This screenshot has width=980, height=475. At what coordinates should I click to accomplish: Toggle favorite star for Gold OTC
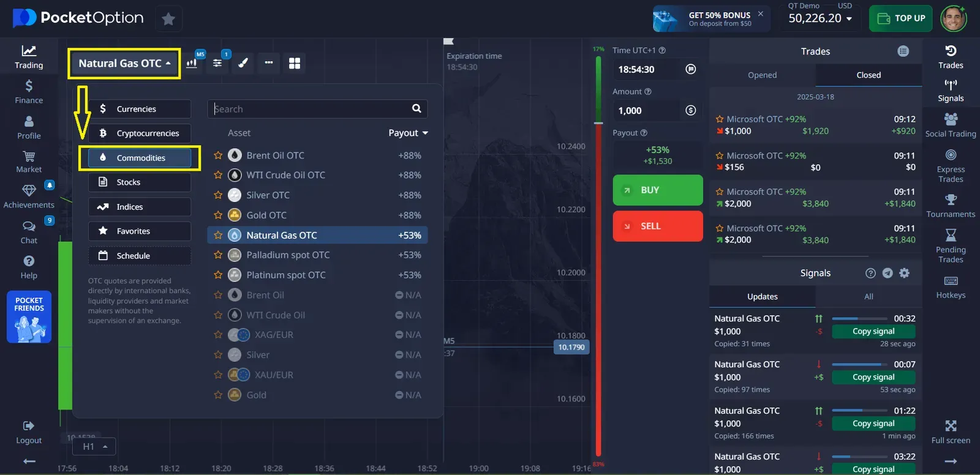pyautogui.click(x=218, y=215)
